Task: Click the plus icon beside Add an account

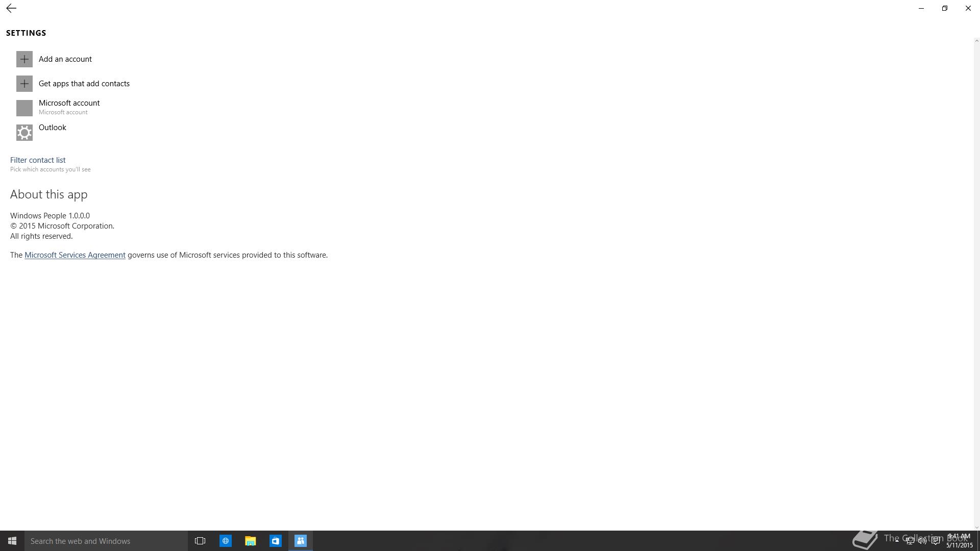Action: click(24, 59)
